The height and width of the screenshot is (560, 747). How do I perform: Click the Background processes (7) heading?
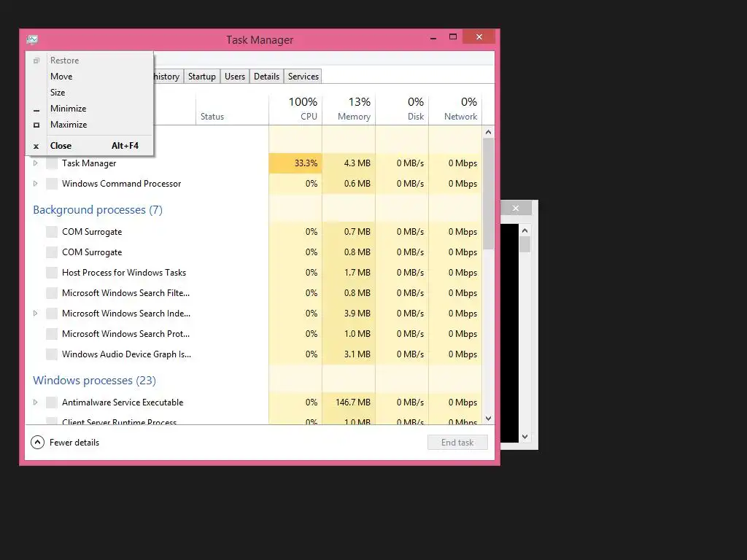[x=98, y=210]
